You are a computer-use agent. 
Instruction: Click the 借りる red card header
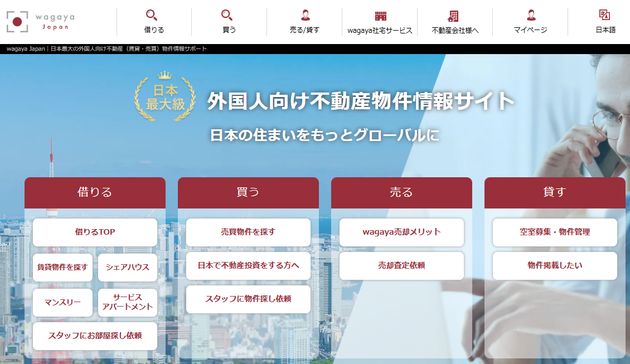(x=95, y=192)
